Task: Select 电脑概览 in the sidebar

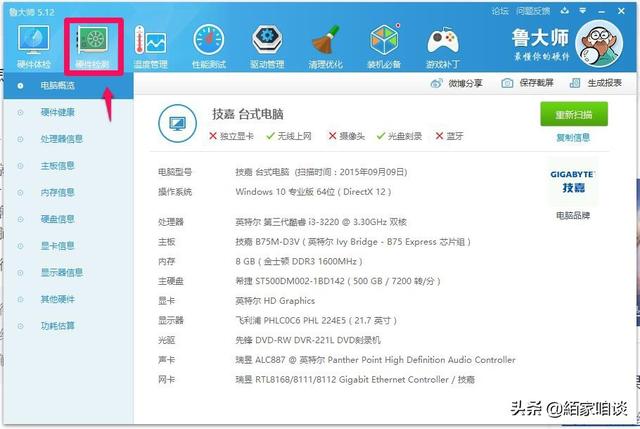Action: coord(69,86)
